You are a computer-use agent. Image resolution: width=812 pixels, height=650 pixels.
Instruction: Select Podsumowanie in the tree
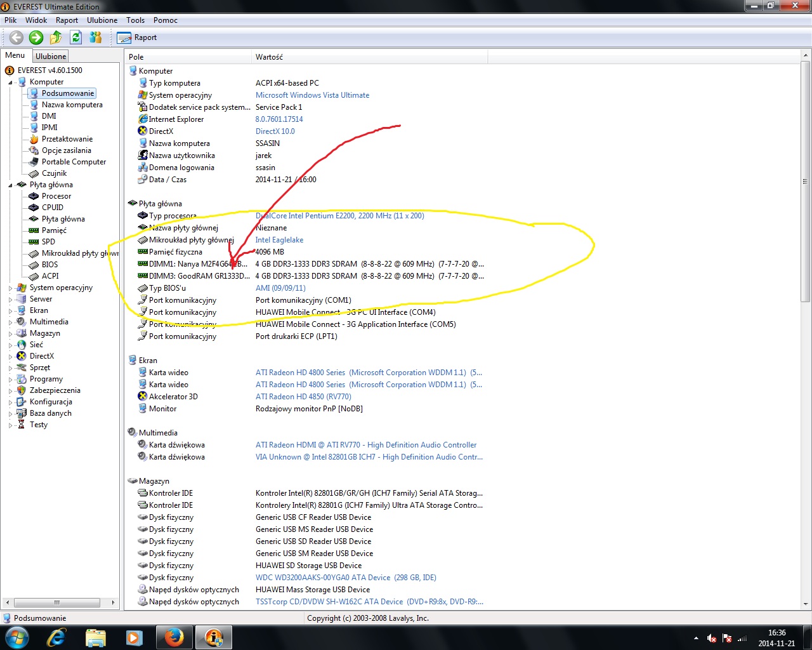(68, 93)
